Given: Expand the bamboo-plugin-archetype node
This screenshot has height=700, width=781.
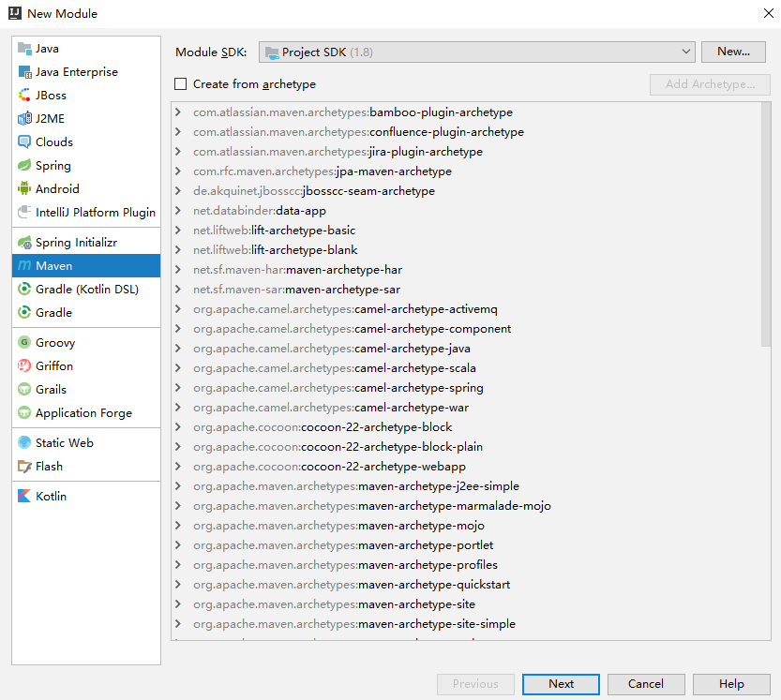Looking at the screenshot, I should [178, 112].
